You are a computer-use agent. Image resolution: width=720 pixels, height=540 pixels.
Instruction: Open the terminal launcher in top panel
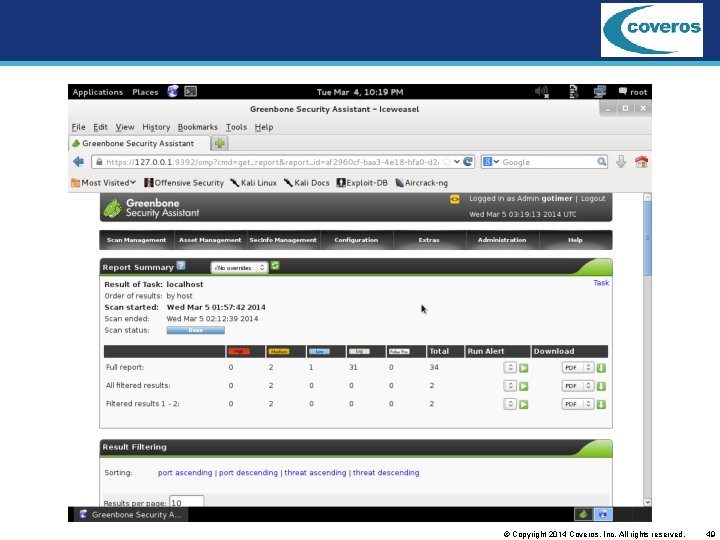tap(191, 91)
